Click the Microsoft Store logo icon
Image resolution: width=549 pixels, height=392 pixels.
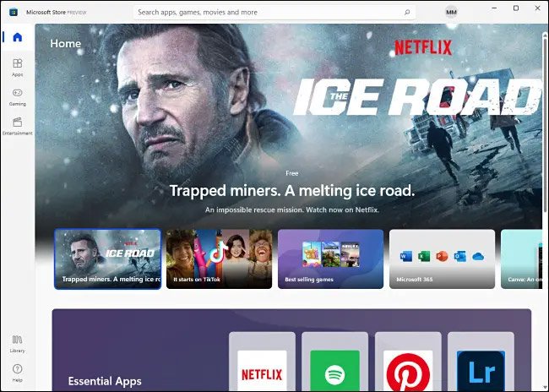pos(14,13)
